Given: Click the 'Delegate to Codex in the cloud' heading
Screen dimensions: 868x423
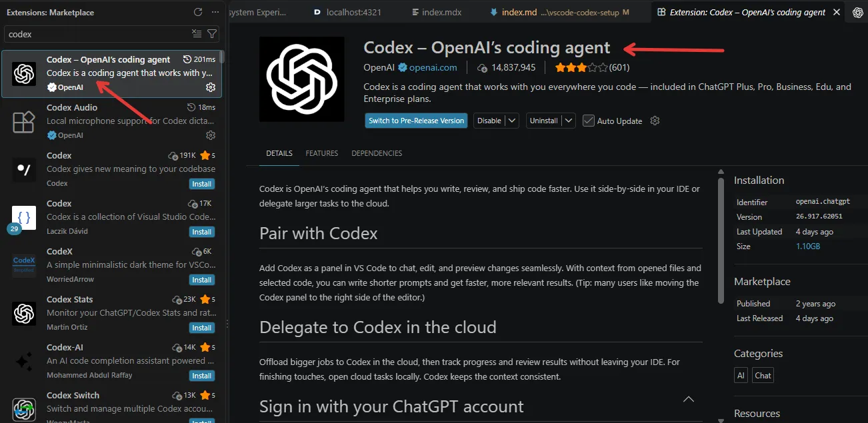Looking at the screenshot, I should (x=378, y=327).
